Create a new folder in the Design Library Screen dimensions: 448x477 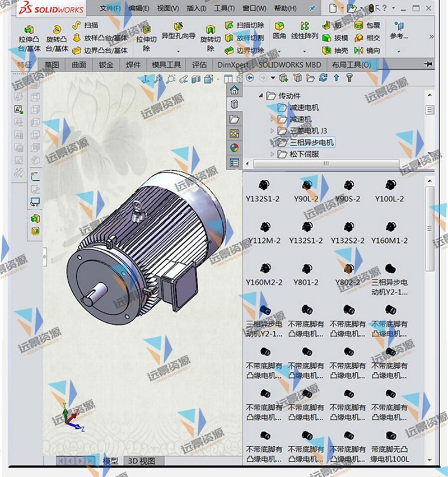pyautogui.click(x=310, y=78)
